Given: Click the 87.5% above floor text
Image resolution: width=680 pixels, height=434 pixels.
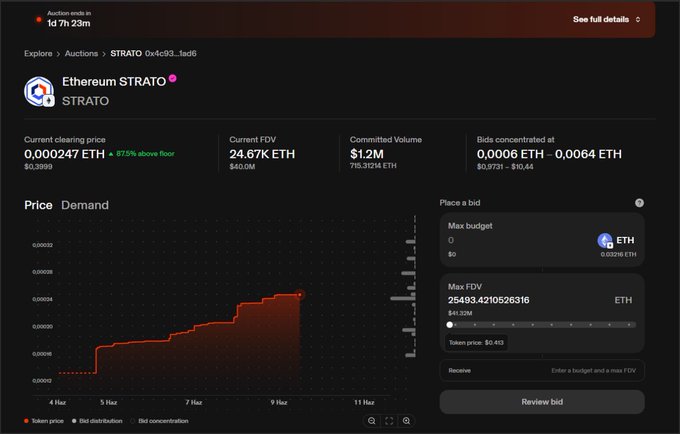Looking at the screenshot, I should (145, 153).
